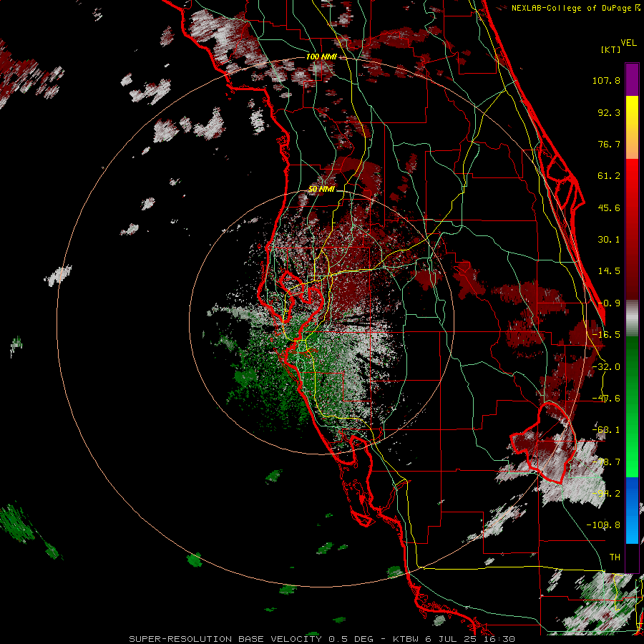Select the 30.1 scale value
Image resolution: width=644 pixels, height=644 pixels.
point(609,240)
